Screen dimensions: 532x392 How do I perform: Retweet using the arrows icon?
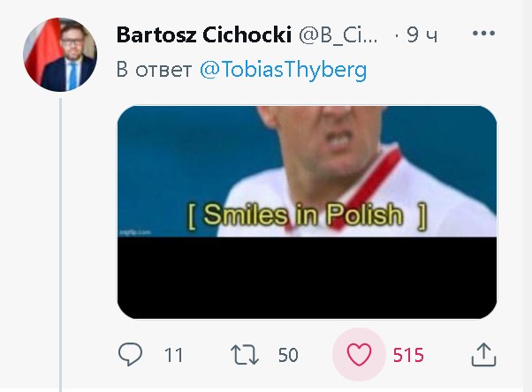(245, 355)
